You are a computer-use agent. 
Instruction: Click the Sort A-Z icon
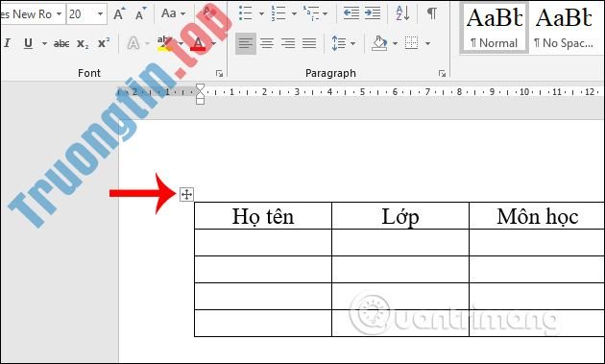pyautogui.click(x=402, y=13)
